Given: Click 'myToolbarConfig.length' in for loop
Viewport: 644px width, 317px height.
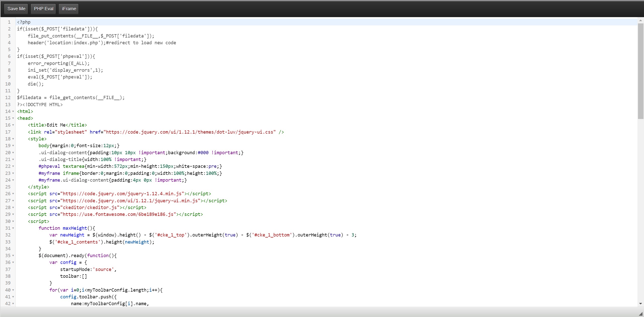Looking at the screenshot, I should point(116,290).
